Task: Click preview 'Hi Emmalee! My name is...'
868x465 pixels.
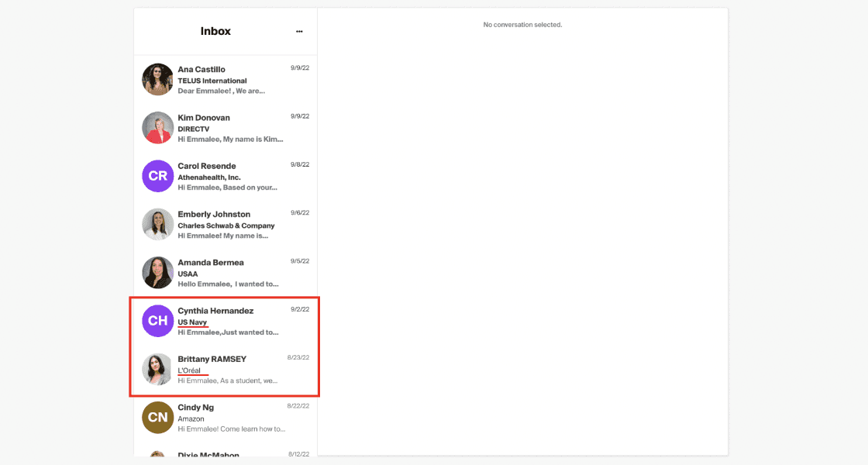Action: 222,236
